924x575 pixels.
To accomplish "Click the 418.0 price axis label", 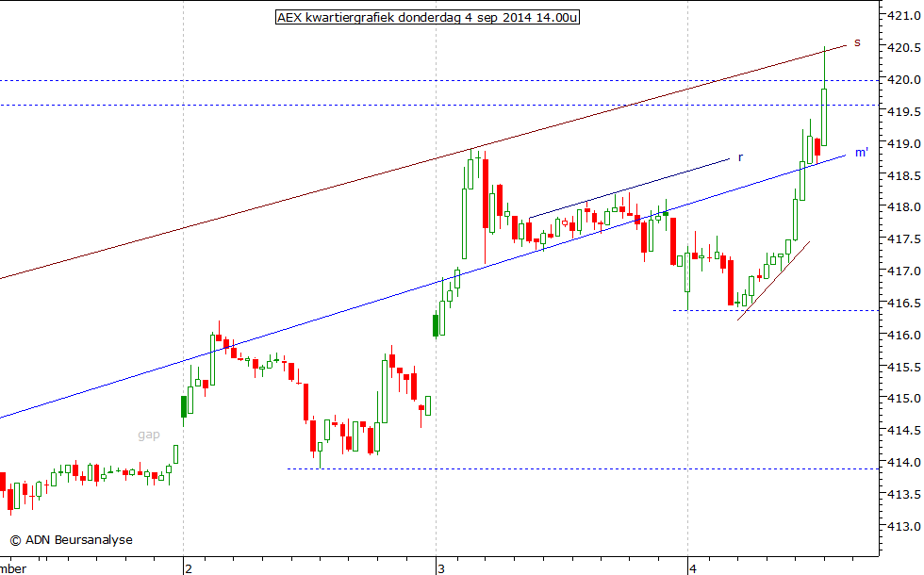I will (x=904, y=207).
